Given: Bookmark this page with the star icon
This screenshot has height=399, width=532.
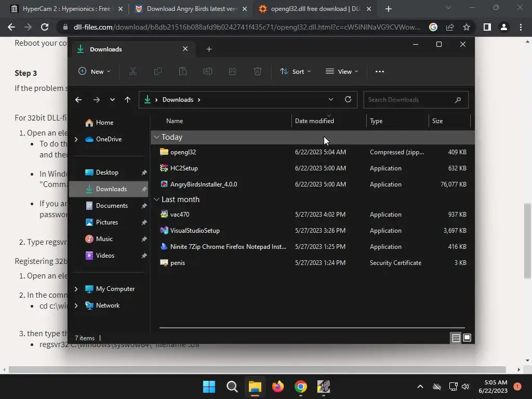Looking at the screenshot, I should coord(467,27).
